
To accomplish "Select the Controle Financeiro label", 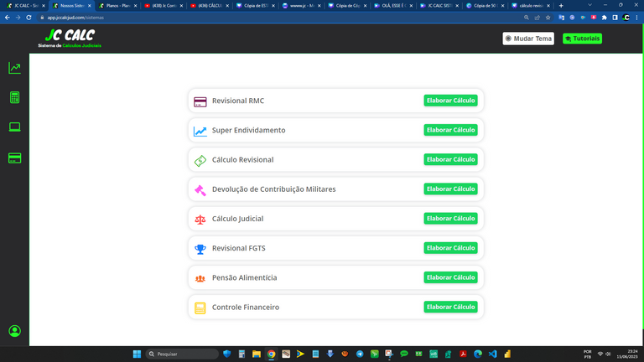I will pyautogui.click(x=246, y=308).
